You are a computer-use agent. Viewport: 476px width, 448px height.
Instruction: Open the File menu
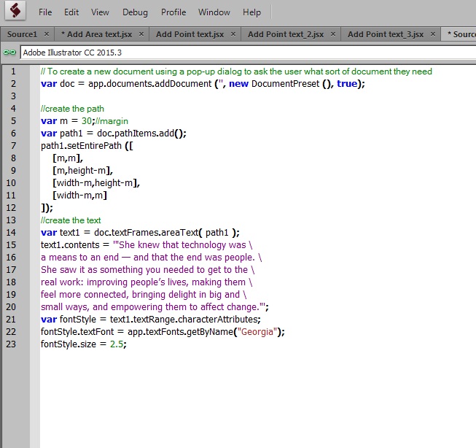(x=45, y=12)
